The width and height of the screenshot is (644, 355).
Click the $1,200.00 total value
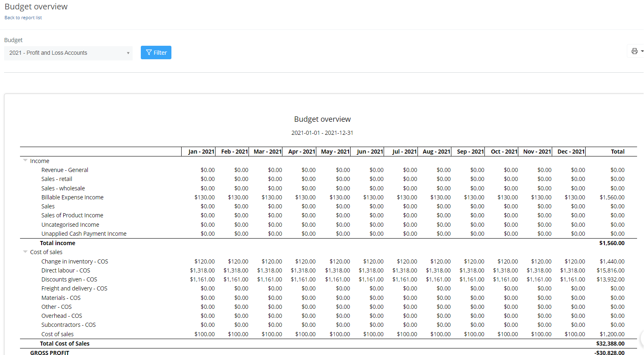point(612,334)
